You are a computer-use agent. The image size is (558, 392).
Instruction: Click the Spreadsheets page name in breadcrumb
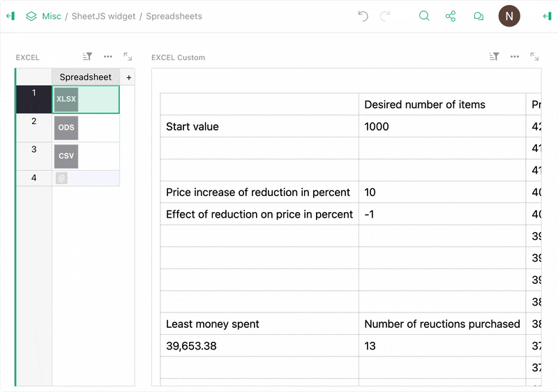[x=174, y=16]
